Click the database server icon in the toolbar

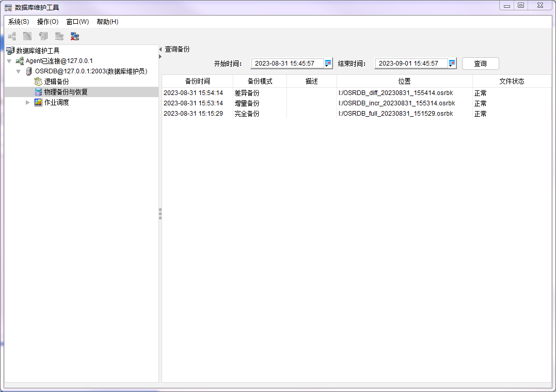(42, 36)
